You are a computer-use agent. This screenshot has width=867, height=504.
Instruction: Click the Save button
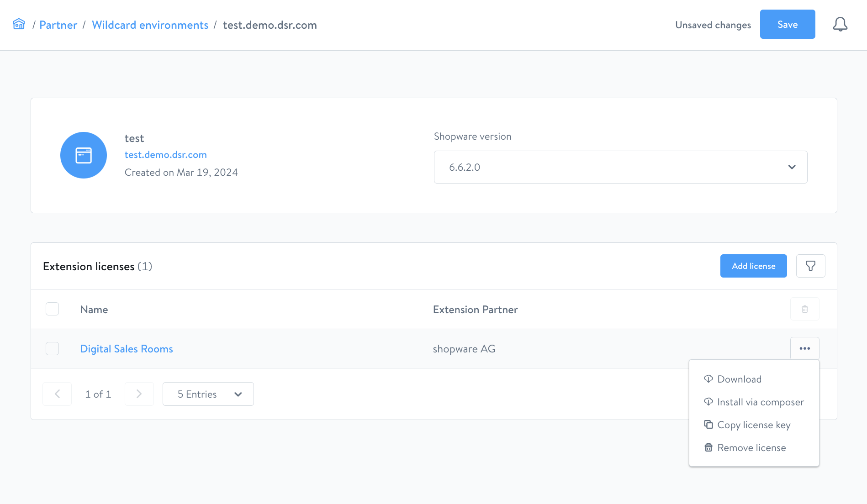(x=787, y=24)
